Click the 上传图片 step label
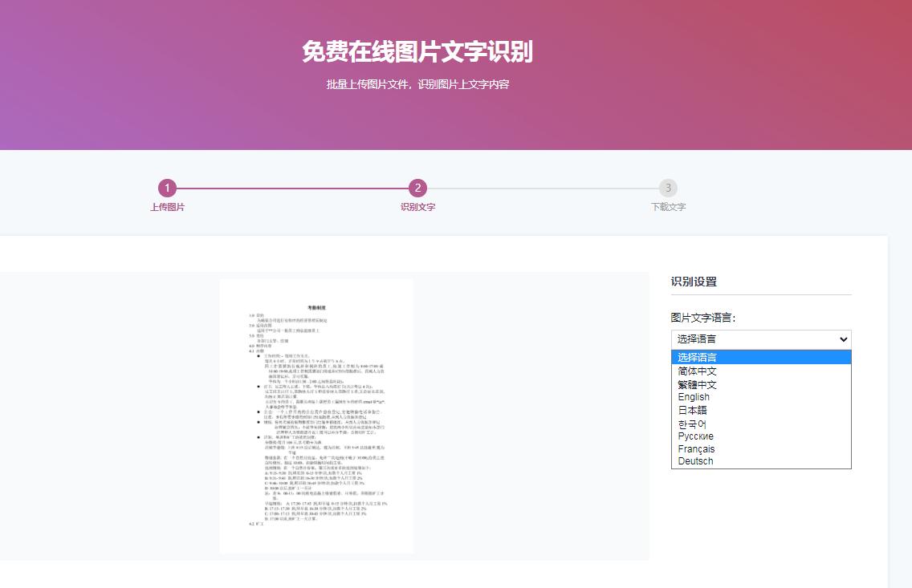 [168, 208]
